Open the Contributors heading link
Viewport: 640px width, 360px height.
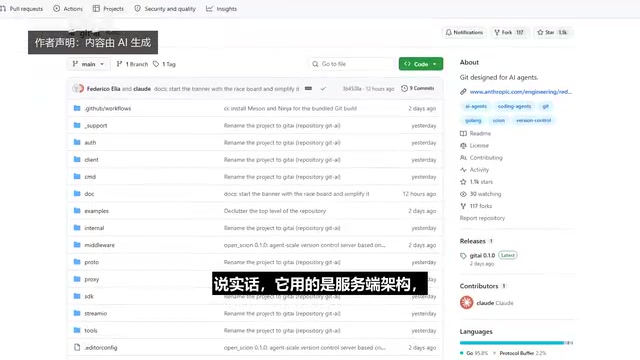point(479,286)
